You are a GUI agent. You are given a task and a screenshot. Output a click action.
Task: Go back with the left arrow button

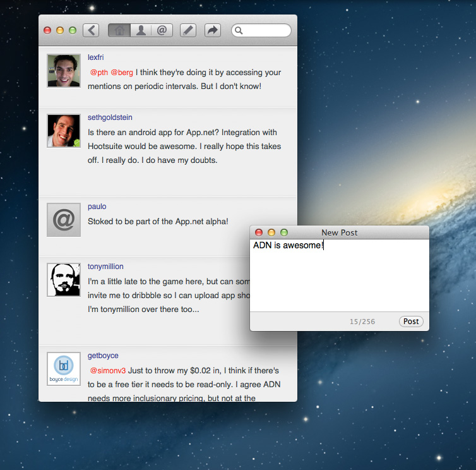pos(91,30)
